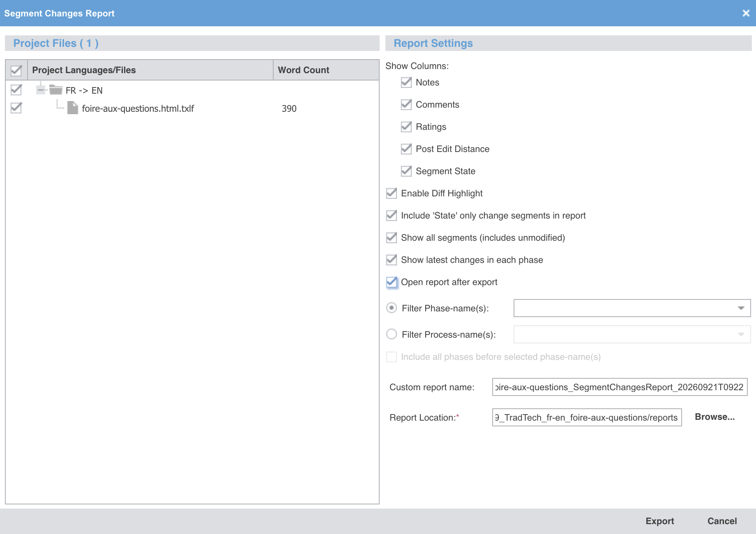Uncheck the FR -> EN language checkbox
This screenshot has height=534, width=756.
click(x=16, y=90)
